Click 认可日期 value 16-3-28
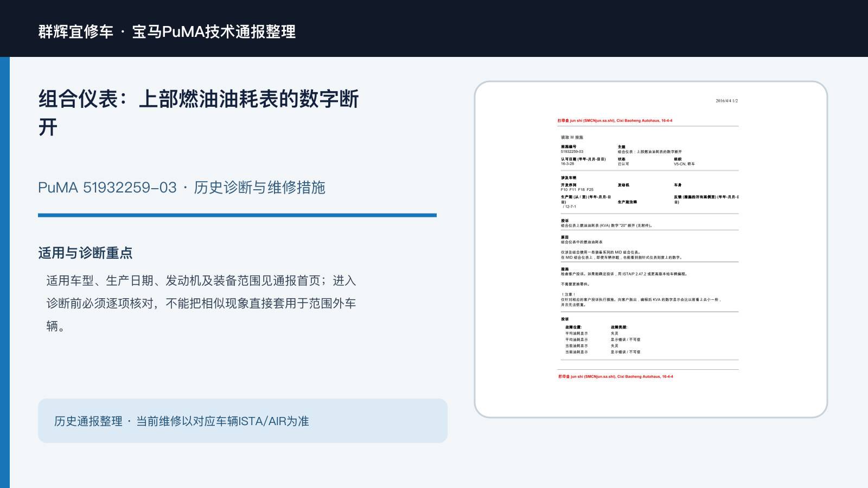This screenshot has height=488, width=868. [567, 164]
